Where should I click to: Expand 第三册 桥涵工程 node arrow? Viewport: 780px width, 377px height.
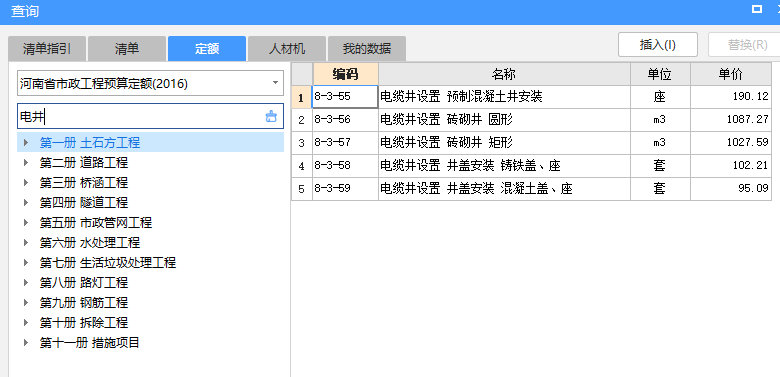(26, 183)
